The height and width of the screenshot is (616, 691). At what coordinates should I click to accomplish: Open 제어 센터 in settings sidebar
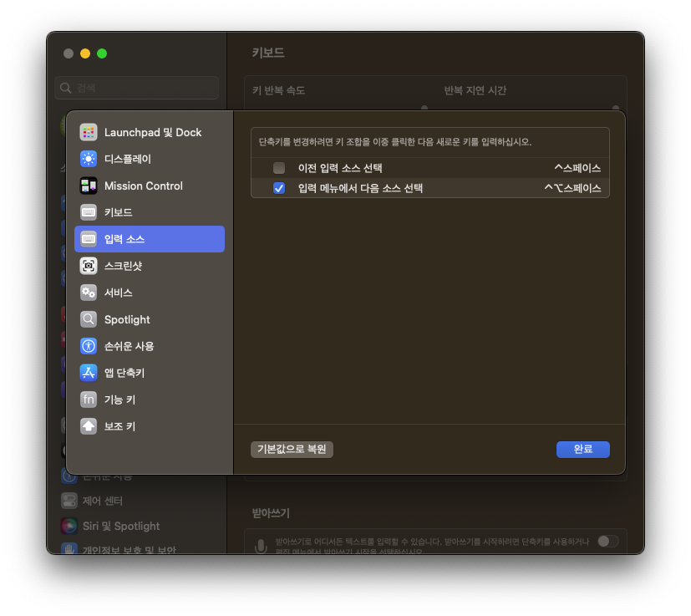[x=139, y=501]
